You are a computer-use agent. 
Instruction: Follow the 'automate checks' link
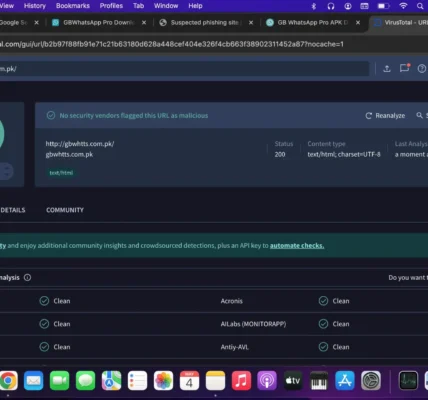pyautogui.click(x=297, y=246)
